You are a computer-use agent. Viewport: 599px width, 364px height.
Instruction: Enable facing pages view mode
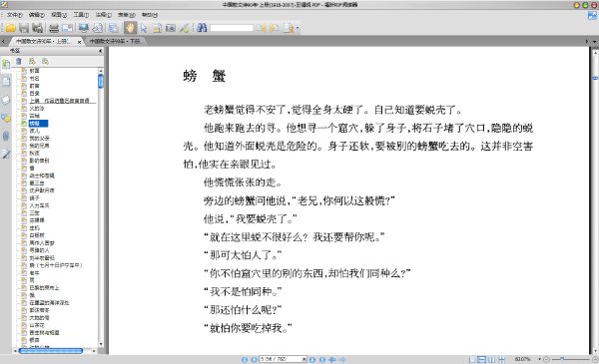pos(491,359)
